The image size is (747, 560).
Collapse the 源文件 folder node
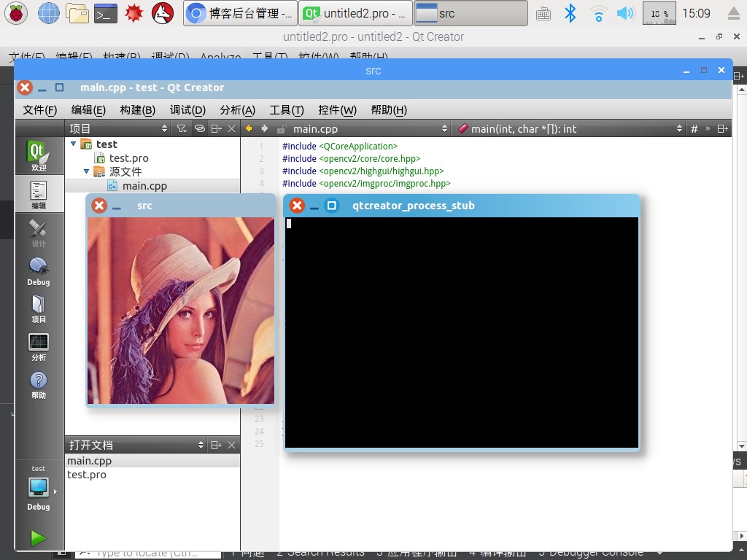click(86, 171)
